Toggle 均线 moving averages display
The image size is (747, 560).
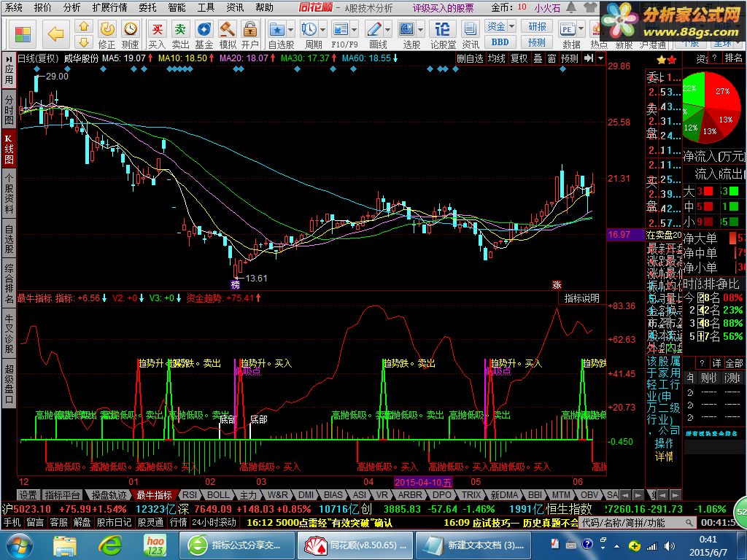pyautogui.click(x=496, y=58)
